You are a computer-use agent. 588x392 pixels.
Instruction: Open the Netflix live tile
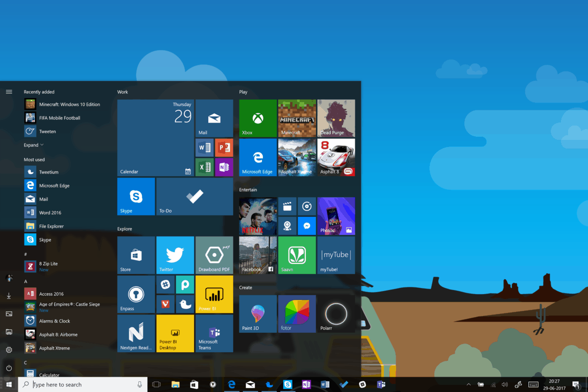click(x=258, y=216)
